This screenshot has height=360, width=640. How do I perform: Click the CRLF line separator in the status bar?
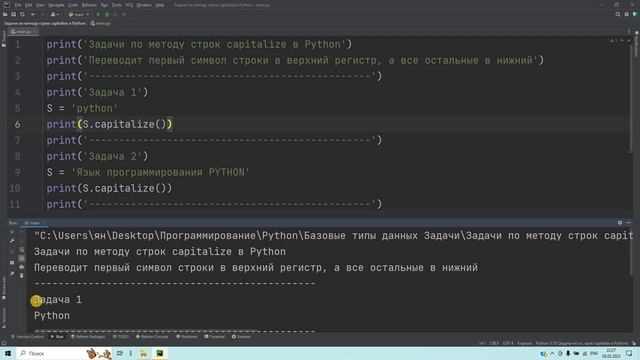tap(494, 343)
